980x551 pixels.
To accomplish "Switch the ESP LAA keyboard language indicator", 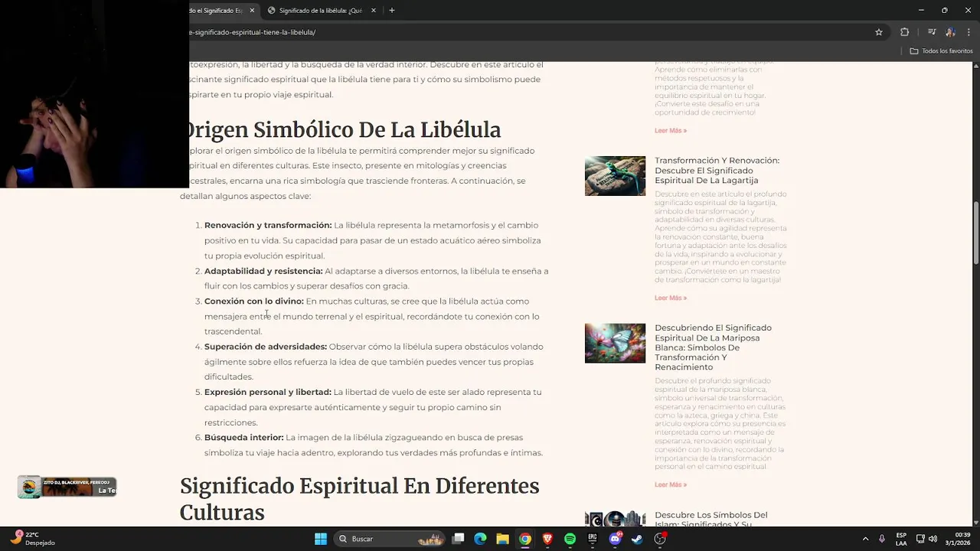I will pos(901,539).
